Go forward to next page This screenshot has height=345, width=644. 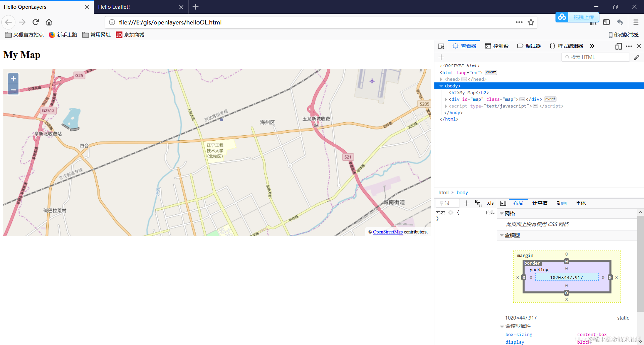coord(22,22)
